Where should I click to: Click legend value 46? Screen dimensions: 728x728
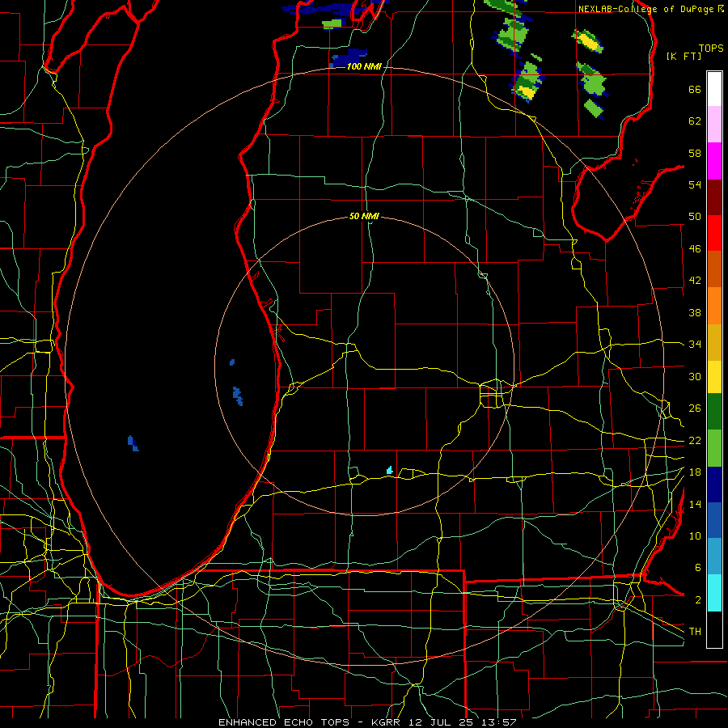coord(695,249)
